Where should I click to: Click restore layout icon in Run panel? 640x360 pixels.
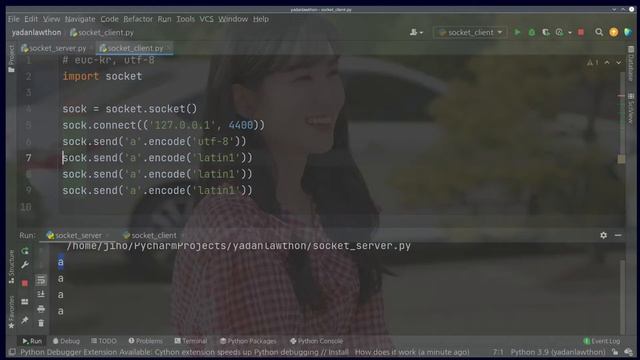pyautogui.click(x=25, y=302)
